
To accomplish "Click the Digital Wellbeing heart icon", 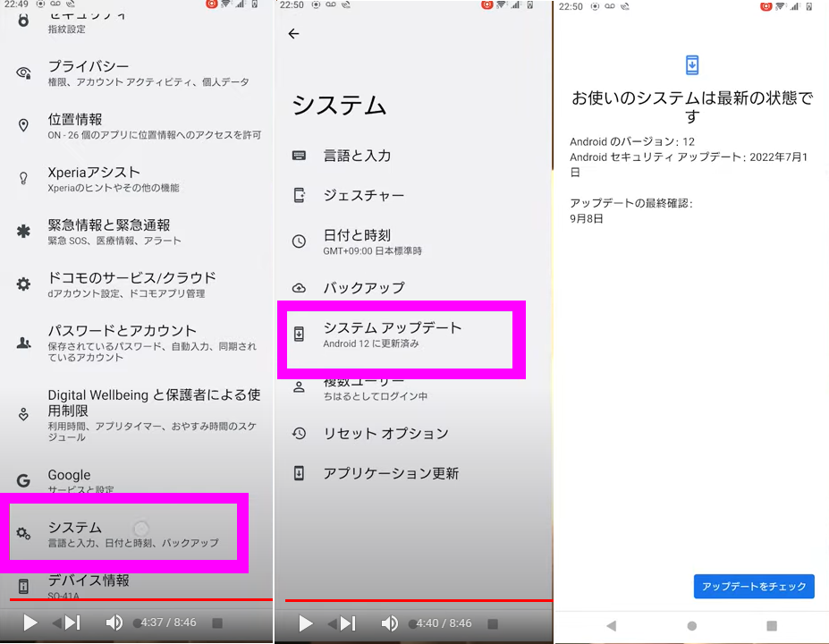I will 23,414.
